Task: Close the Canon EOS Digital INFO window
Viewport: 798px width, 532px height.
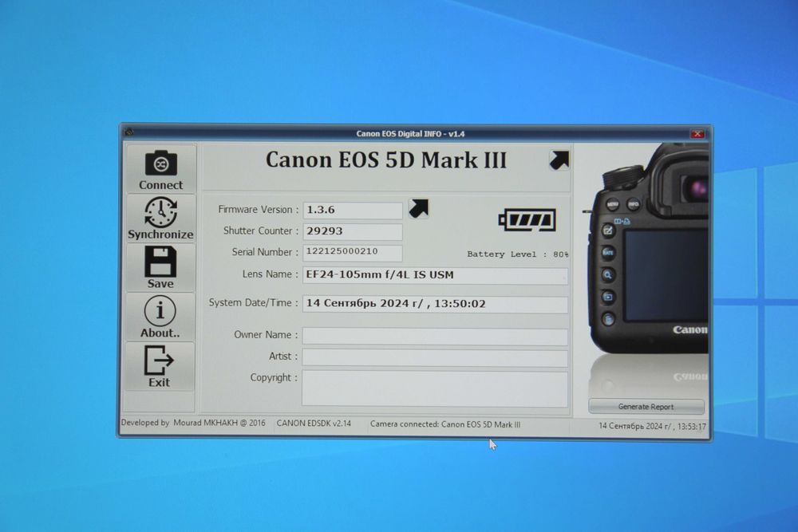Action: click(x=697, y=134)
